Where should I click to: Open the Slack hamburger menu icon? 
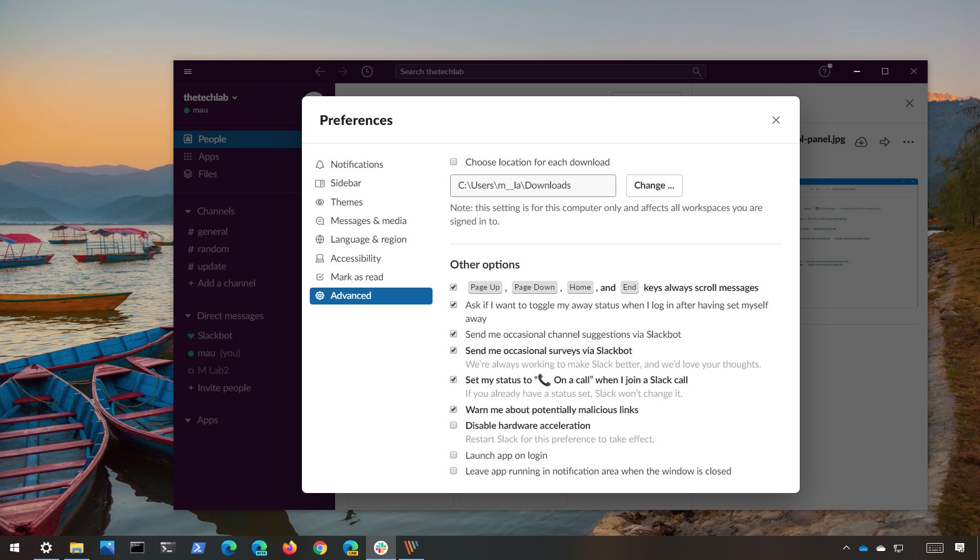[188, 71]
